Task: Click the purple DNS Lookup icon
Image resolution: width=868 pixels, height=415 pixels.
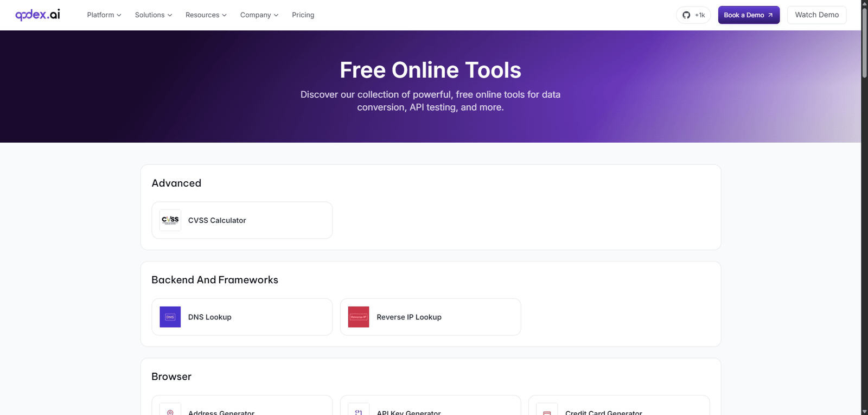Action: (170, 317)
